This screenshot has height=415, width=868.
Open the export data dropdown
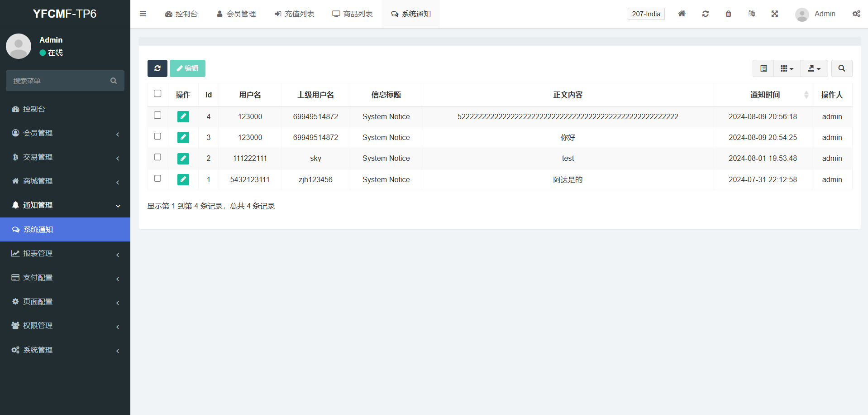tap(814, 68)
